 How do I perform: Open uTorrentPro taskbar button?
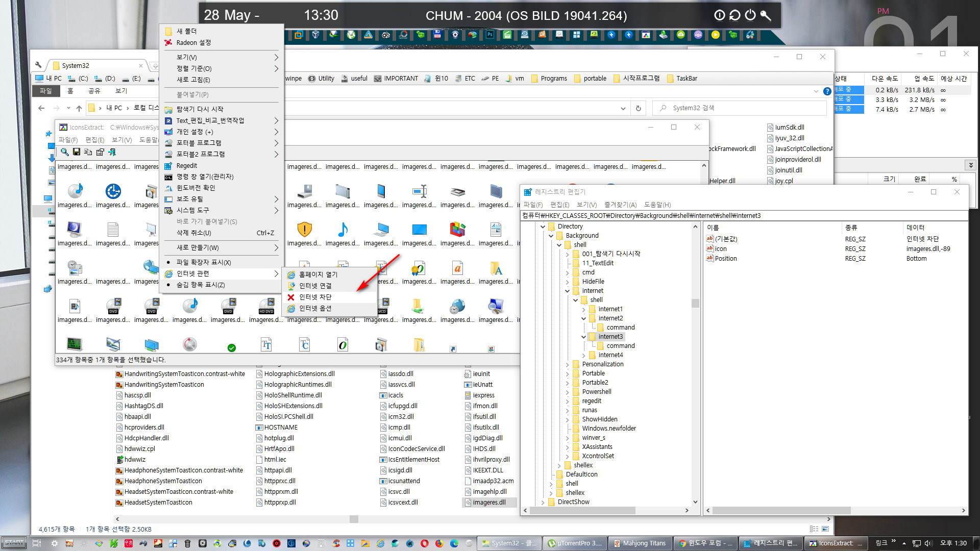point(575,543)
